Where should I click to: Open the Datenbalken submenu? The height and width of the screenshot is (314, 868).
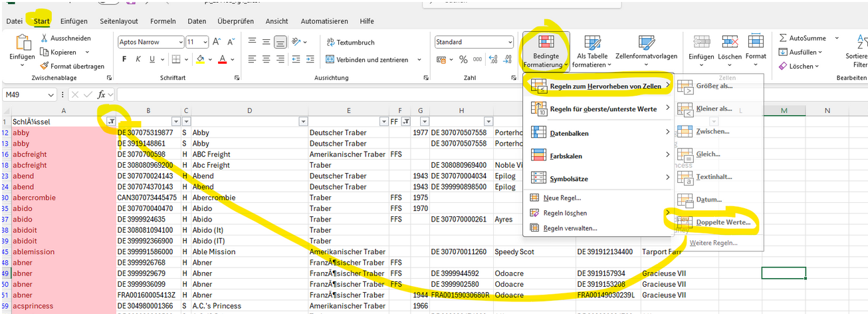[599, 133]
